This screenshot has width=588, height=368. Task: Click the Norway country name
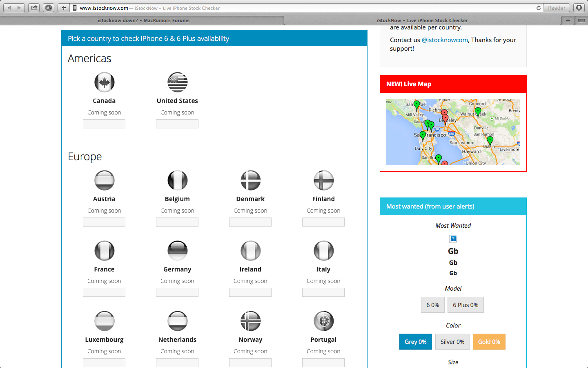pyautogui.click(x=250, y=340)
